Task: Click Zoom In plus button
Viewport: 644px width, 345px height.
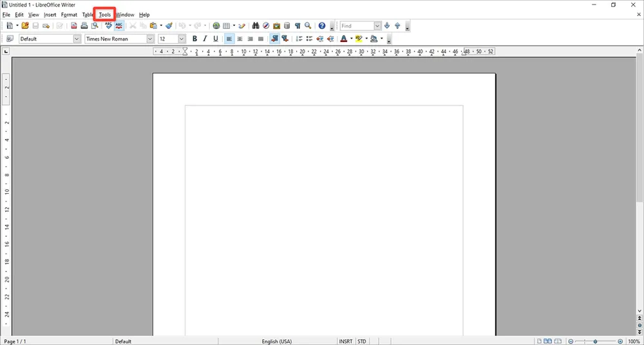Action: click(x=620, y=341)
